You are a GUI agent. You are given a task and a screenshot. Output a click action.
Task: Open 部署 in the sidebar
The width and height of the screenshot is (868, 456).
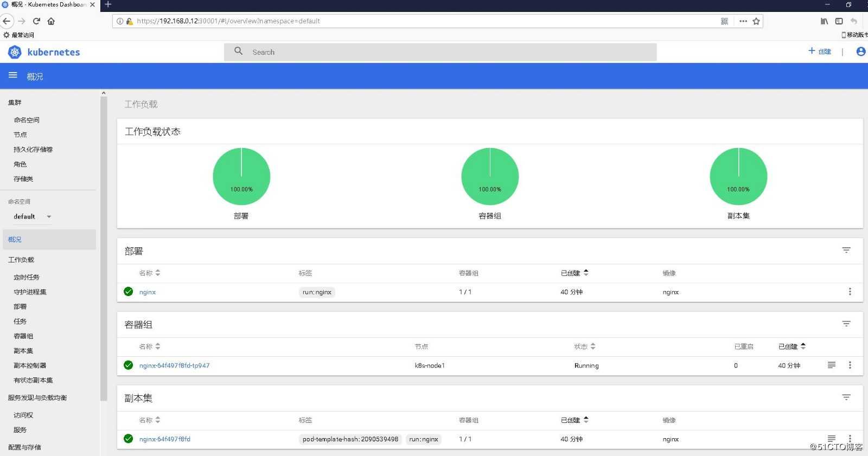click(20, 306)
